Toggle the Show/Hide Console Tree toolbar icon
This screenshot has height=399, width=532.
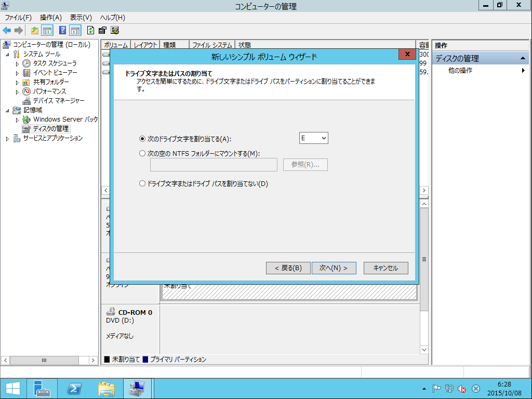pos(47,31)
